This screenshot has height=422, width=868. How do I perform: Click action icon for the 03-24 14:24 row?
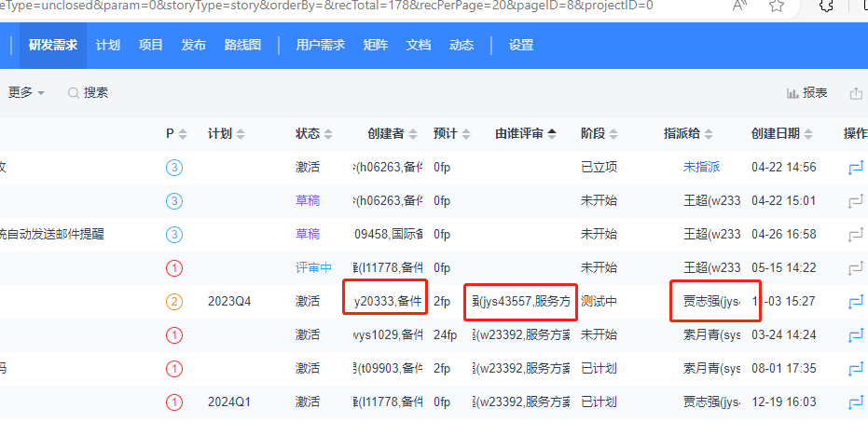tap(855, 335)
